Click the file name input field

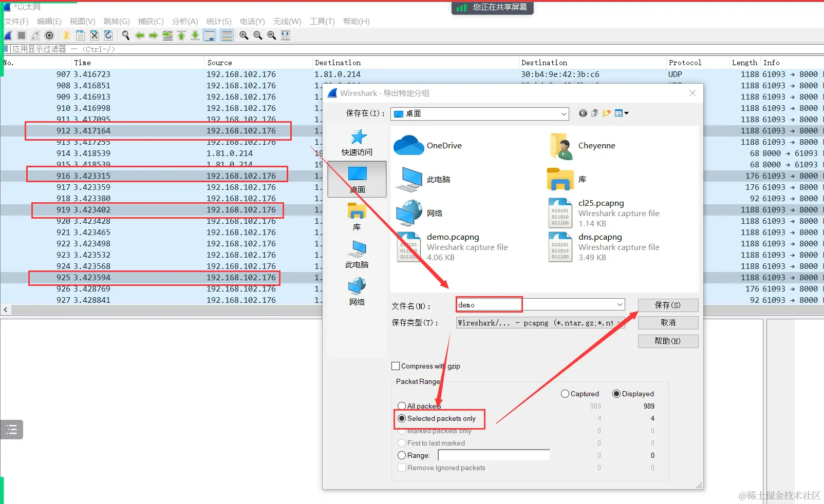[x=535, y=305]
